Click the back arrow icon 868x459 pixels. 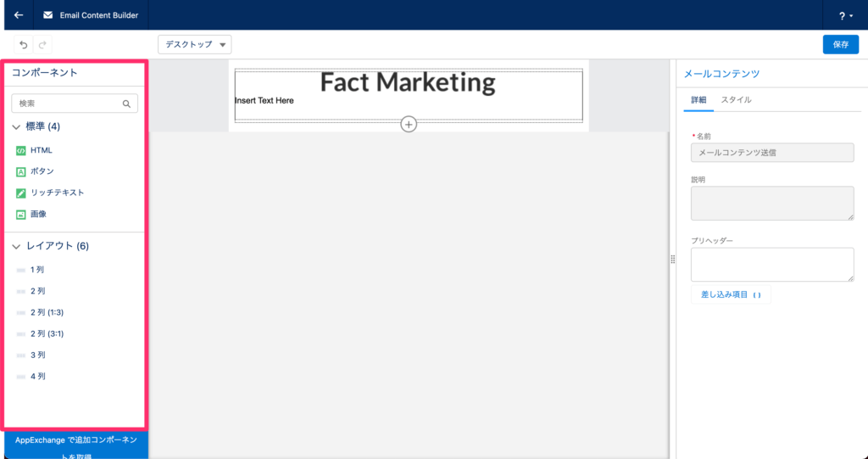click(18, 15)
